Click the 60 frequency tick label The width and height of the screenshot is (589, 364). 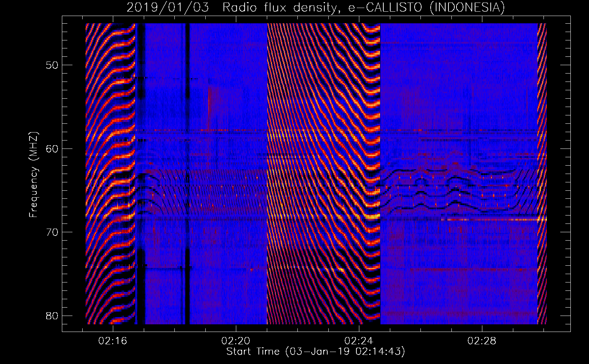pyautogui.click(x=51, y=149)
